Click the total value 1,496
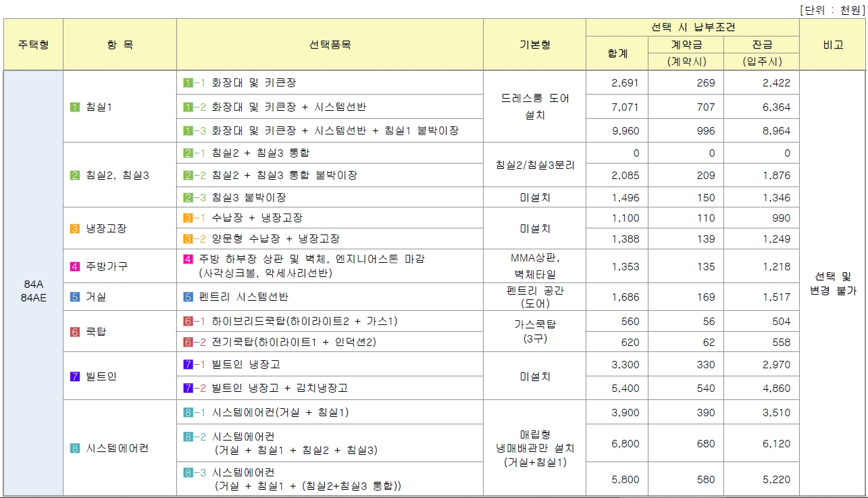Screen dimensions: 868x498 pos(625,197)
